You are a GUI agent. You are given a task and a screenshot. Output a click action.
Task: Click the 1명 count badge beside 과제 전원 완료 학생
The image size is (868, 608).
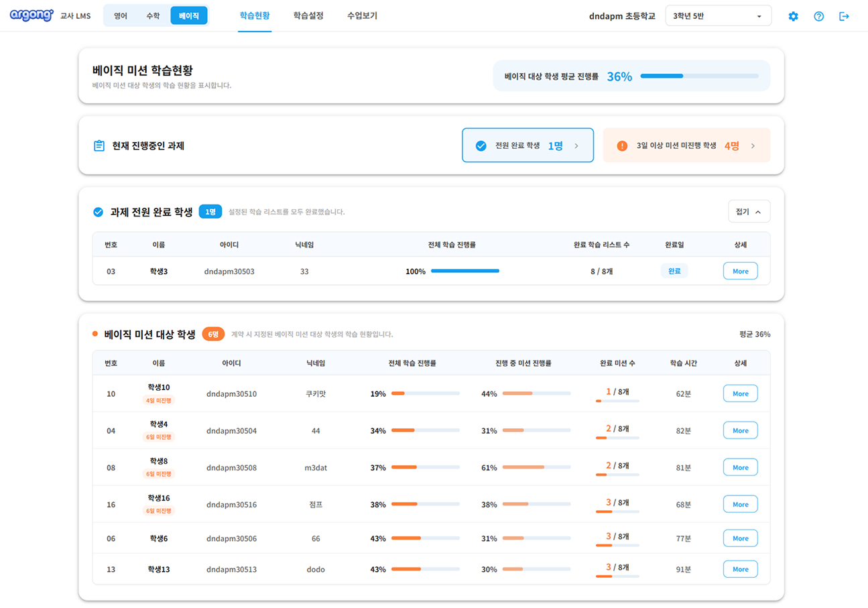coord(210,212)
